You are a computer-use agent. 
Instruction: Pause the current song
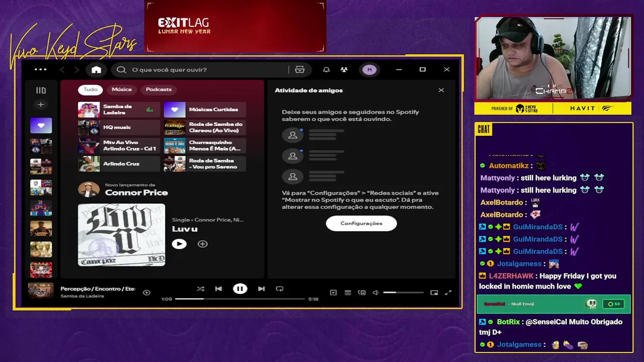(240, 289)
